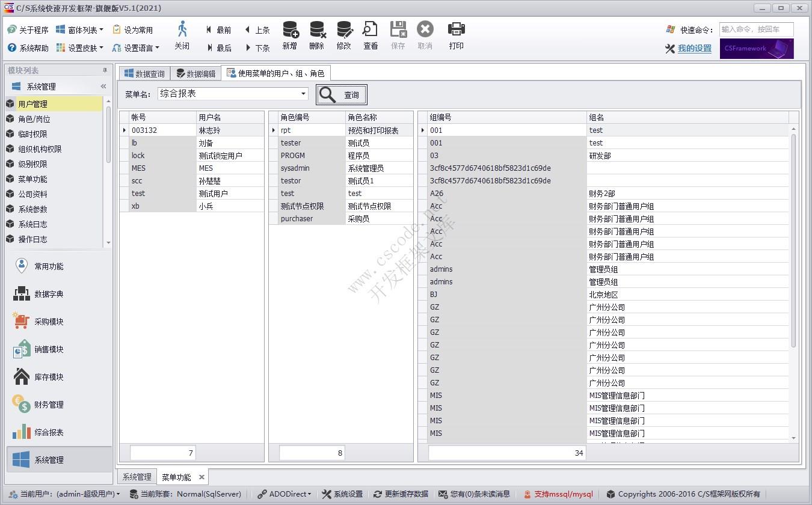Viewport: 812px width, 505px height.
Task: Open the 设置皮肤 dropdown
Action: (80, 47)
